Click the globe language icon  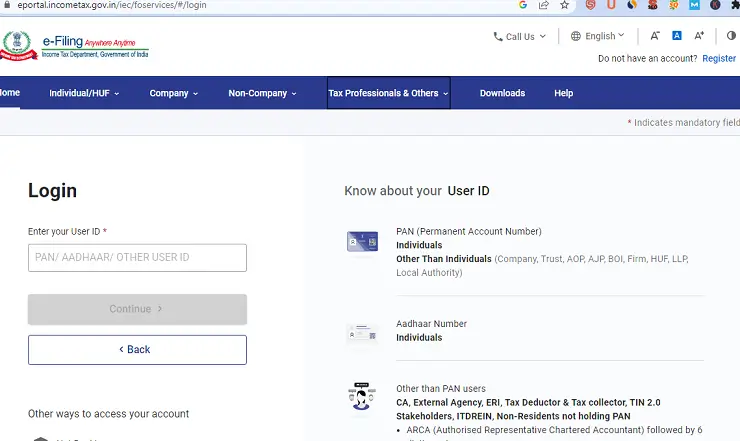click(575, 36)
